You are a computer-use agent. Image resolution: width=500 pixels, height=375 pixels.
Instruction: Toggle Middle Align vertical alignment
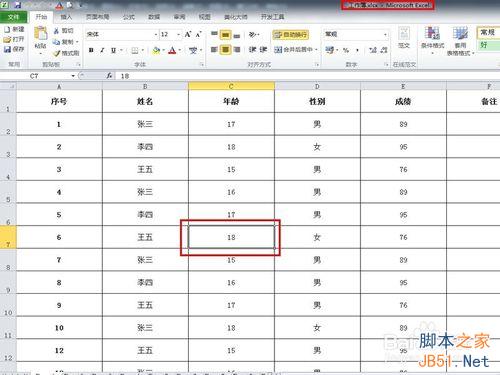click(226, 34)
